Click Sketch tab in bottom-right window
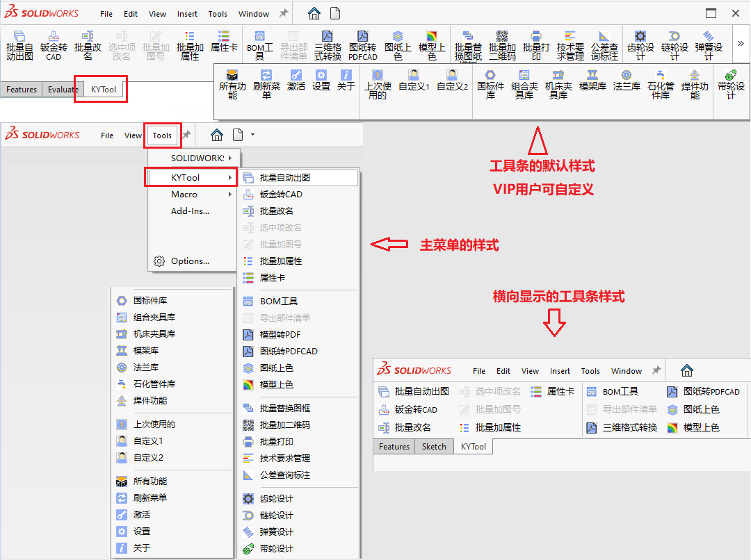The width and height of the screenshot is (751, 560). click(434, 447)
